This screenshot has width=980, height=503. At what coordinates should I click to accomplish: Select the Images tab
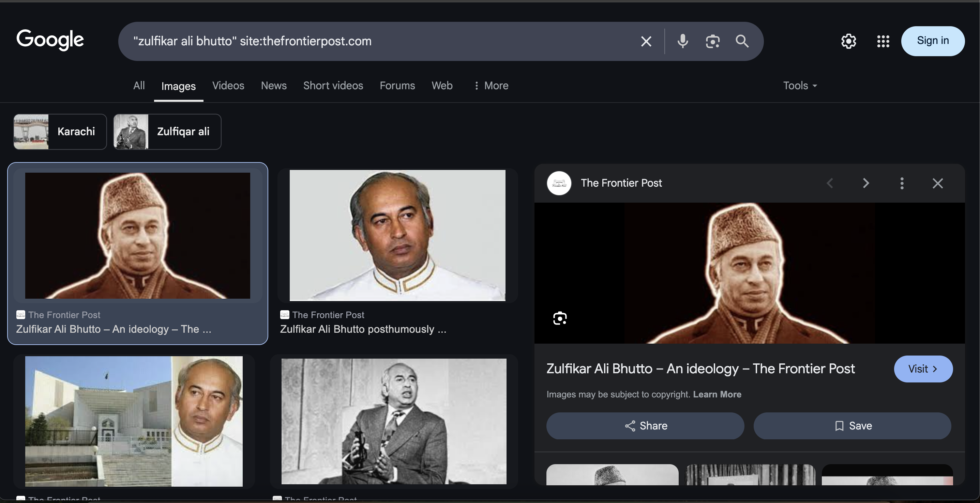178,86
